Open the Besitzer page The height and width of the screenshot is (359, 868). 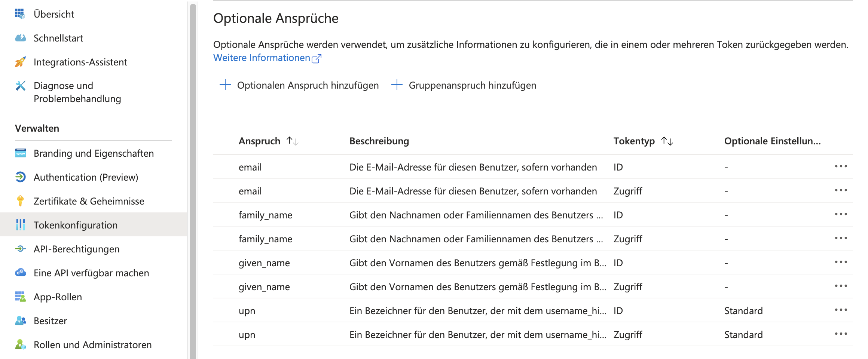[x=50, y=320]
